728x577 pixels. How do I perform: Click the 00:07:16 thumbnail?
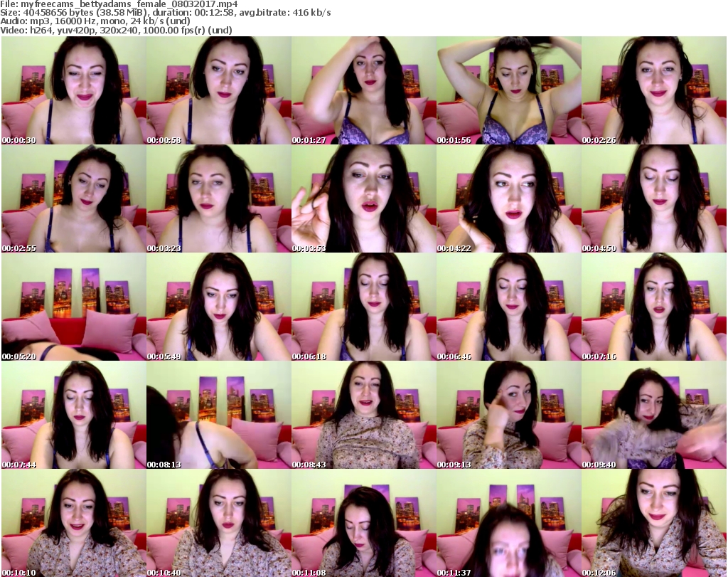654,307
